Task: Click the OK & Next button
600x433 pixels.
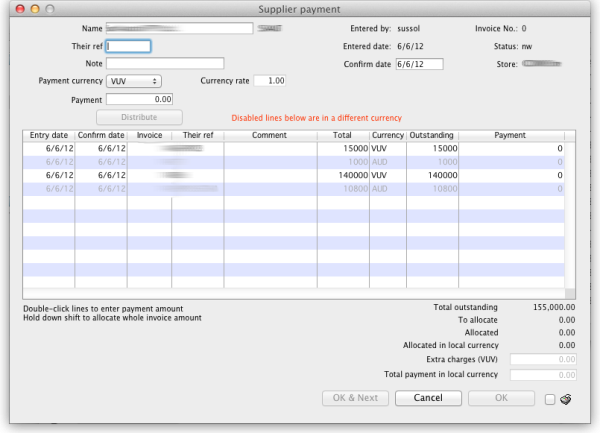Action: [x=354, y=398]
